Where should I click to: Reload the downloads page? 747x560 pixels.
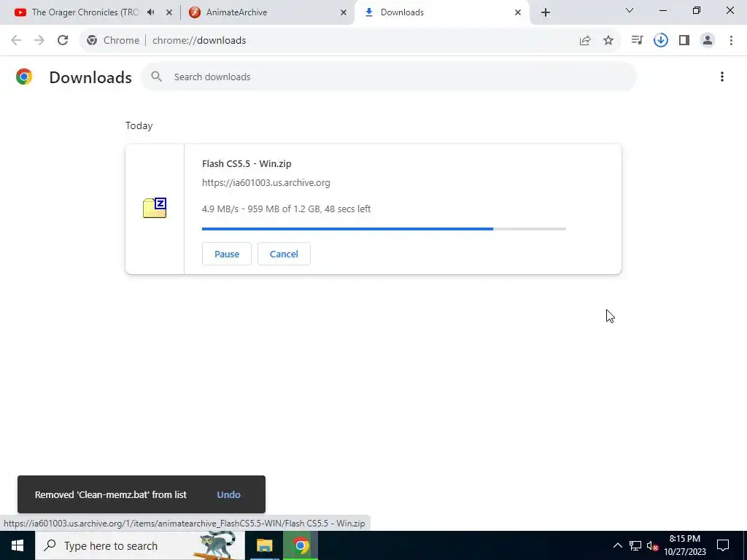(x=63, y=41)
